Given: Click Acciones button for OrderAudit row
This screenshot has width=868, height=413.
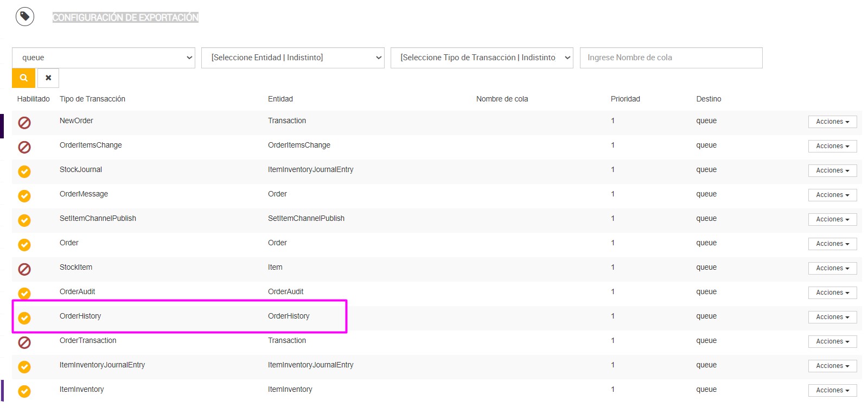Looking at the screenshot, I should point(832,293).
